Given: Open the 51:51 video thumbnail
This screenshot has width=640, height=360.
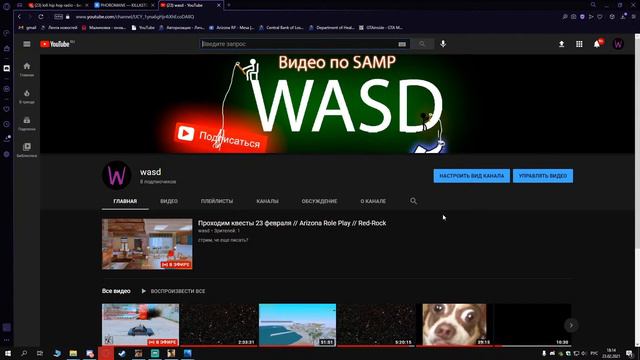Looking at the screenshot, I should [298, 325].
